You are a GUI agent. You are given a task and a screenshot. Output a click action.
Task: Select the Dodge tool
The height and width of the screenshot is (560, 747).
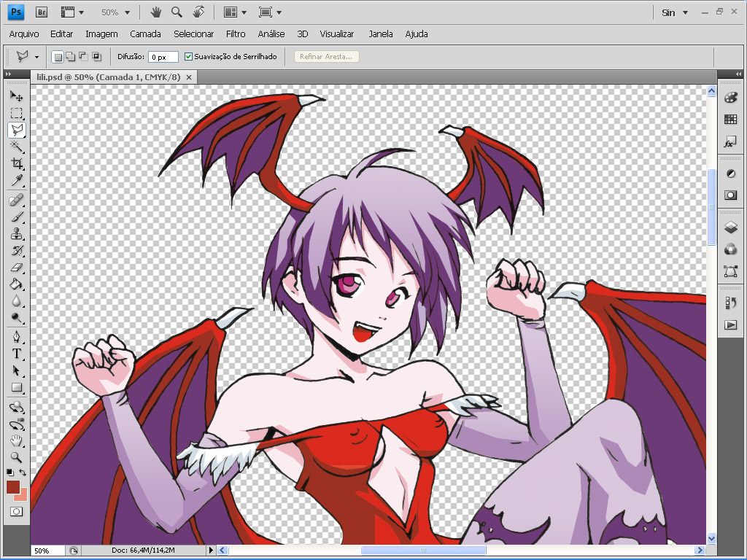click(17, 318)
